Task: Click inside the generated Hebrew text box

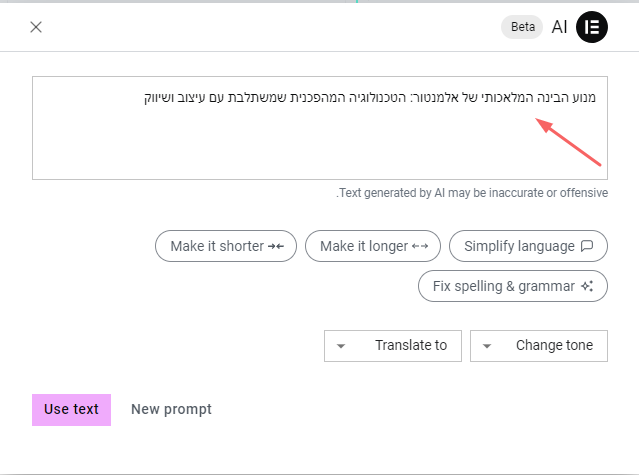Action: click(320, 140)
